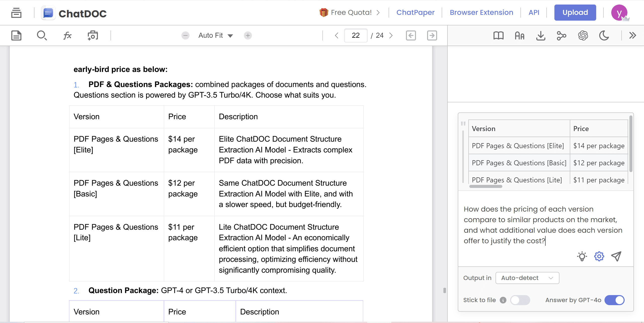Screen dimensions: 644x323
Task: Open the ChatPaper link
Action: (x=415, y=12)
